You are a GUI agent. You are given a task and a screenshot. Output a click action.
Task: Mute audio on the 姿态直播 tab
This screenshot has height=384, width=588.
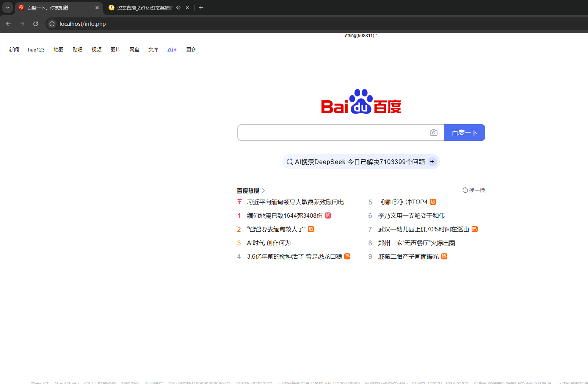point(178,8)
